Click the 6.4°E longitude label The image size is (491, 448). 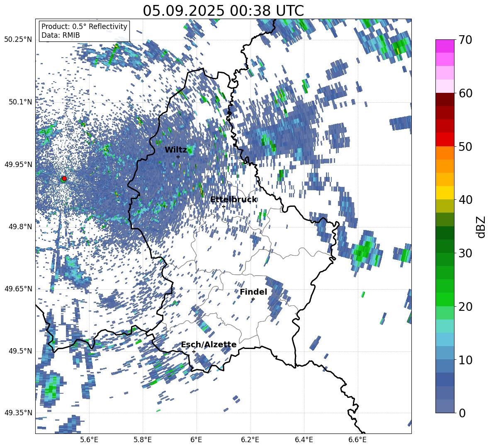[304, 440]
